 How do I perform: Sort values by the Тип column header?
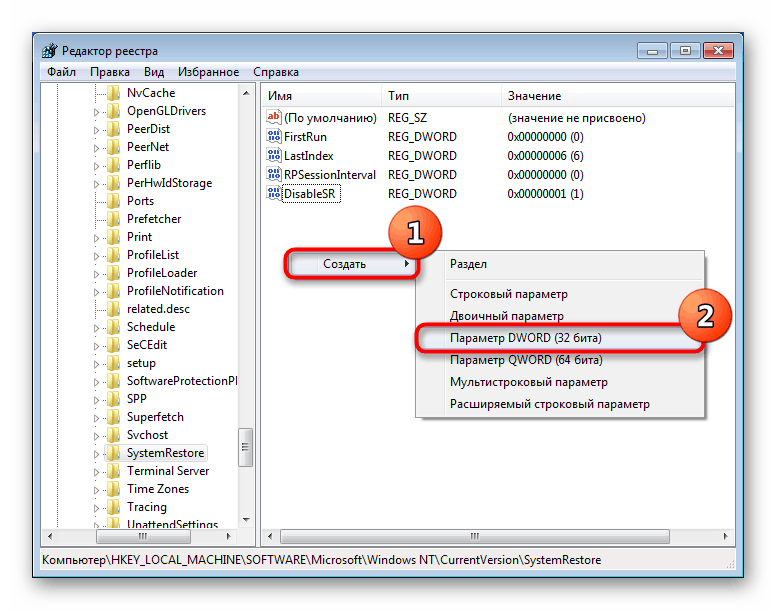click(441, 95)
